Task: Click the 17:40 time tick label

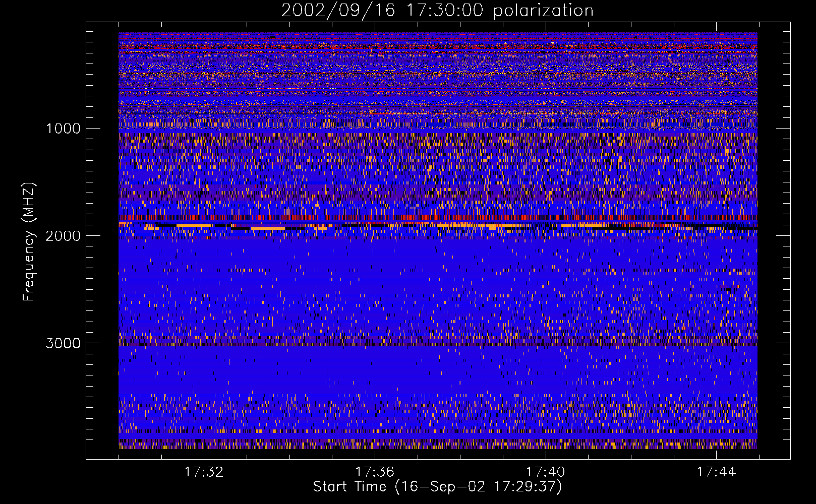Action: [x=546, y=472]
